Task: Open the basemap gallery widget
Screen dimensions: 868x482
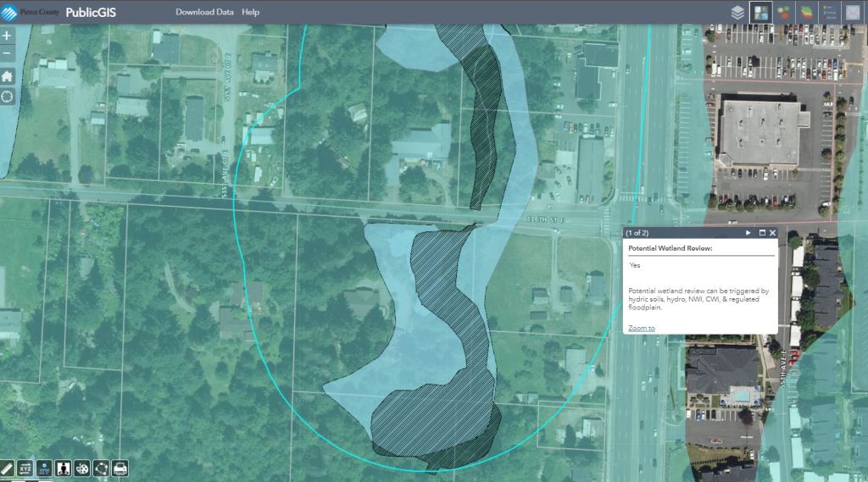Action: (760, 13)
